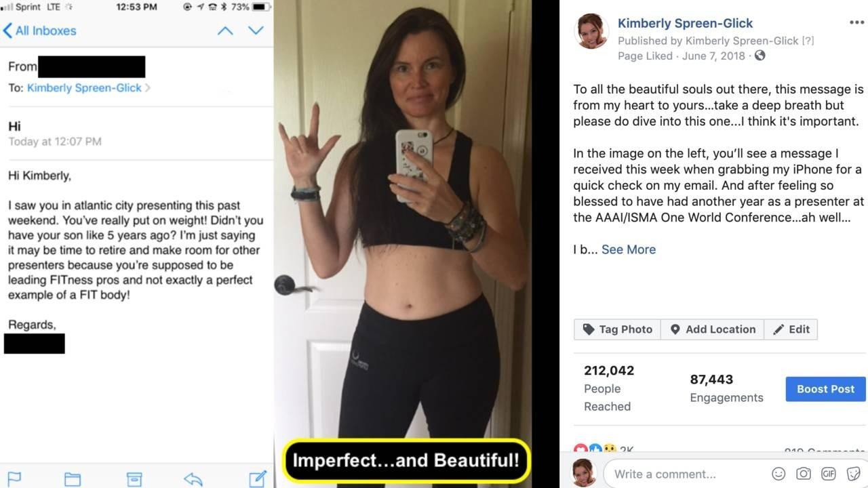Expand post text with See More
The image size is (868, 488).
[x=629, y=249]
